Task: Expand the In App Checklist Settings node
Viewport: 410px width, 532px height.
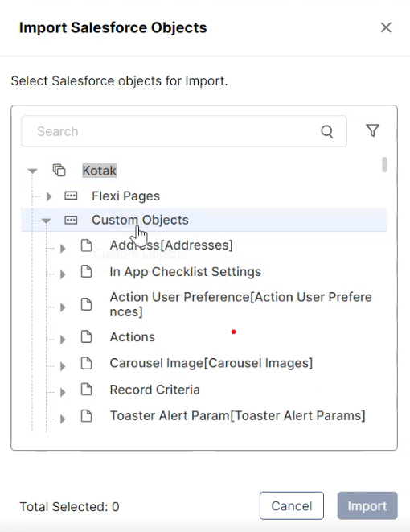Action: 63,274
